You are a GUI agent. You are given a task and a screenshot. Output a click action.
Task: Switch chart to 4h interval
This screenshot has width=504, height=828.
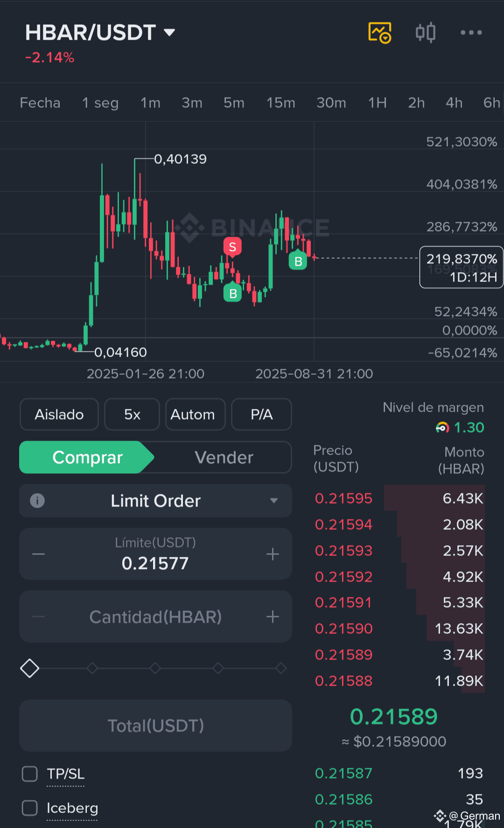[x=454, y=103]
